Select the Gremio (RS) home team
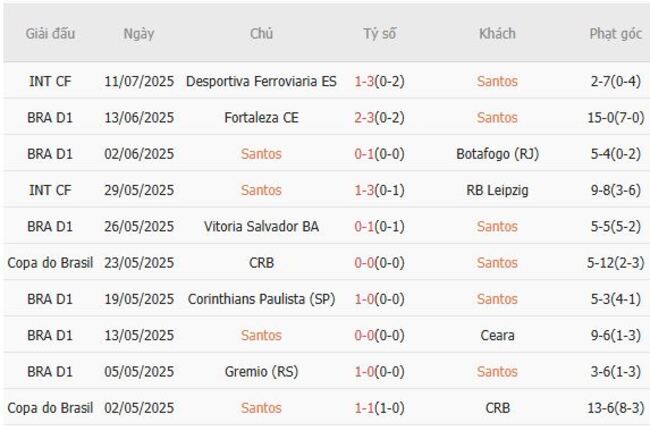Viewport: 650px width, 431px height. tap(261, 371)
